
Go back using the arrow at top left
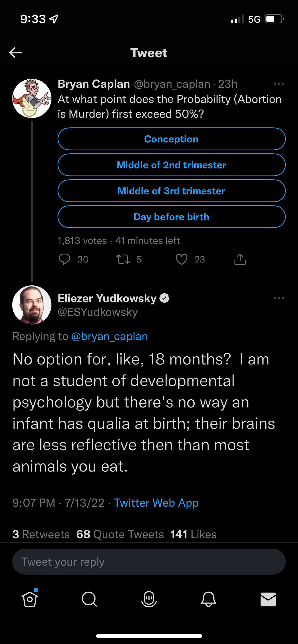[x=16, y=53]
